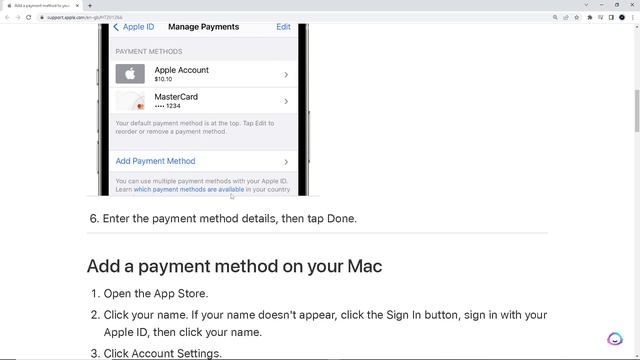
Task: Go back to the previous browser page
Action: tap(7, 18)
